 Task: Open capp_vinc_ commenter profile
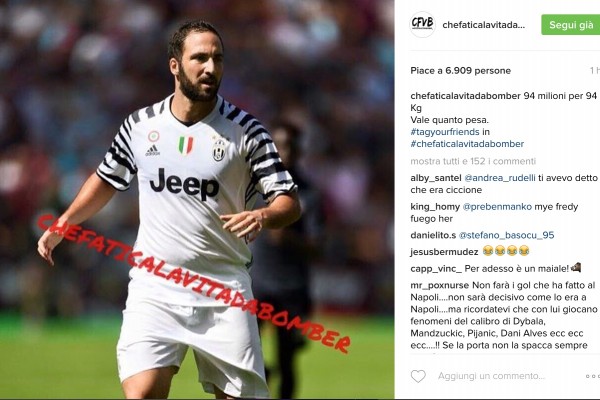pyautogui.click(x=436, y=269)
